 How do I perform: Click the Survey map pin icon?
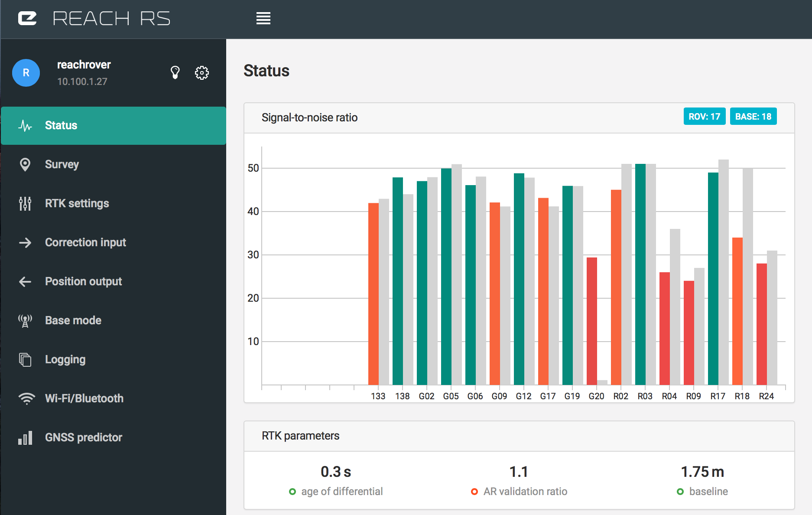tap(25, 164)
